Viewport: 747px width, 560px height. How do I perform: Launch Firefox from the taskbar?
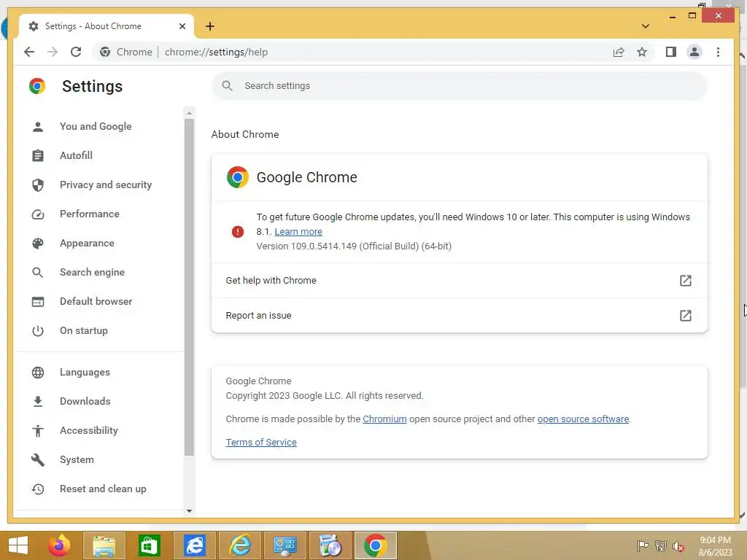(59, 545)
